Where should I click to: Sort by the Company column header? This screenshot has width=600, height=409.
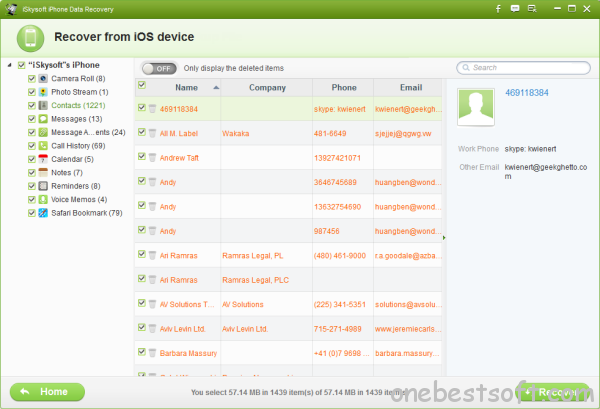tap(267, 88)
